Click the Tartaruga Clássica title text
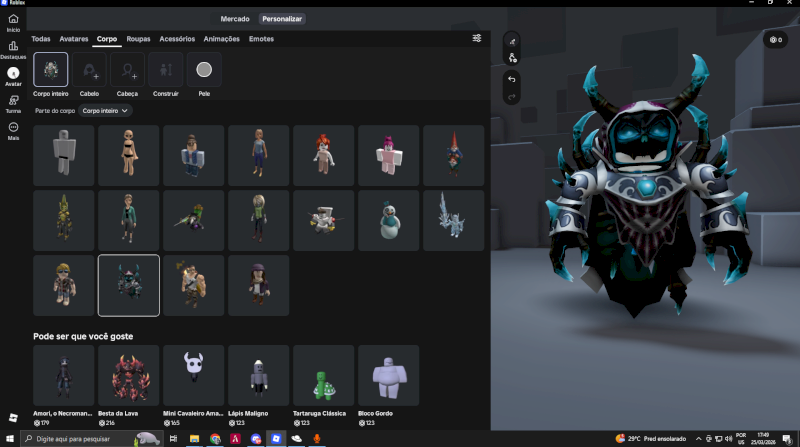800x447 pixels. tap(319, 413)
